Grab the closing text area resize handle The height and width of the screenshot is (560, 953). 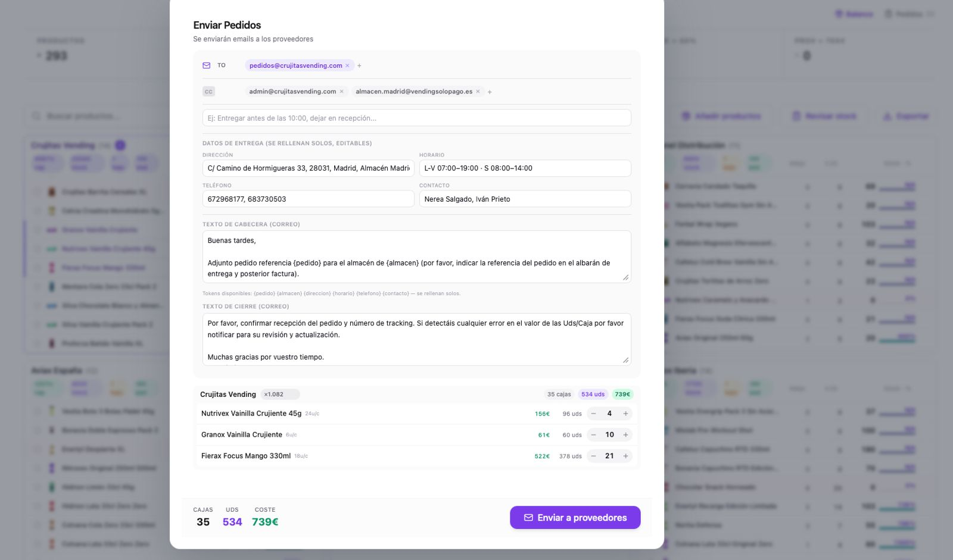pos(625,360)
